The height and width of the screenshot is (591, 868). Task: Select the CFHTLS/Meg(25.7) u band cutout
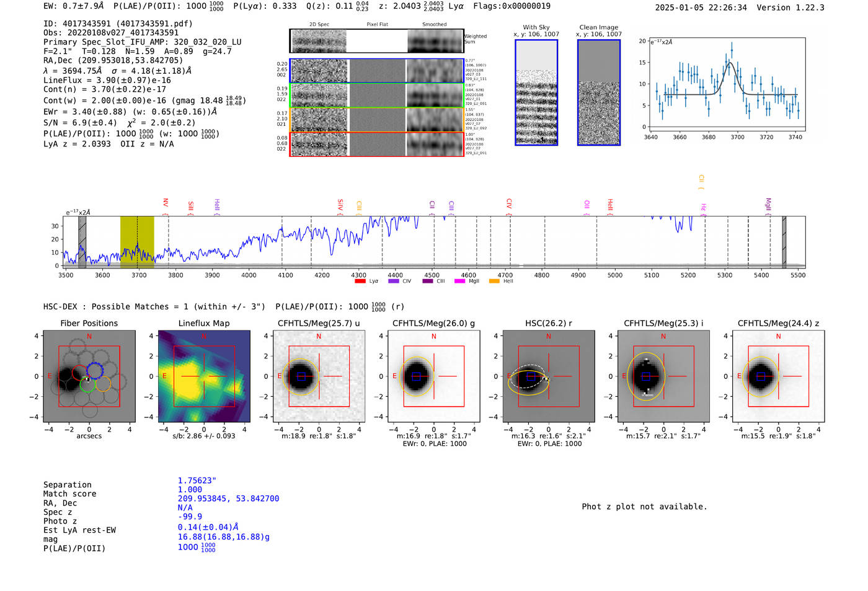click(x=319, y=376)
